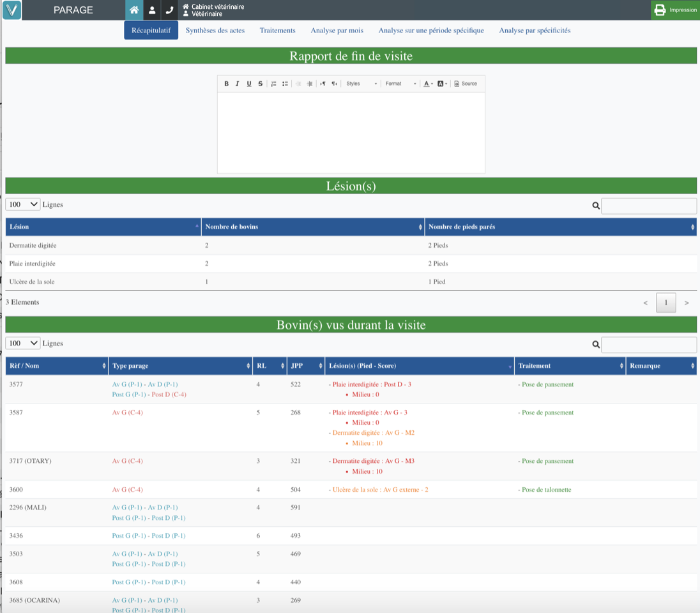Switch to the Traitements tab
Viewport: 700px width, 613px height.
(277, 31)
